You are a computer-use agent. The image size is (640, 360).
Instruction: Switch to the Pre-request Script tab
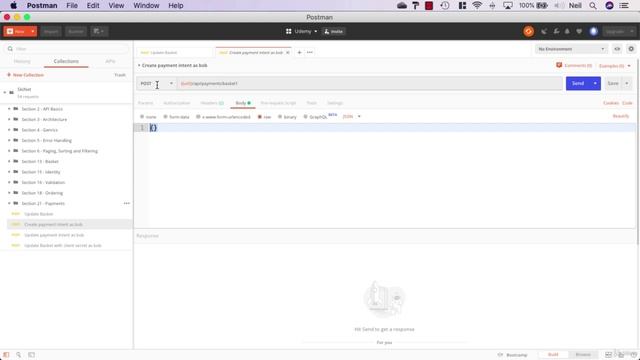pyautogui.click(x=278, y=103)
